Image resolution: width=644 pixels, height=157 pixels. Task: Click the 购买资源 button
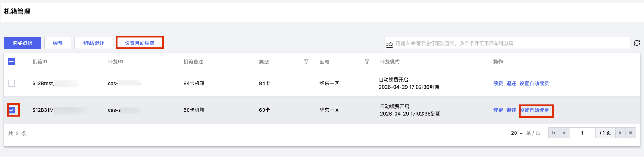pos(23,43)
